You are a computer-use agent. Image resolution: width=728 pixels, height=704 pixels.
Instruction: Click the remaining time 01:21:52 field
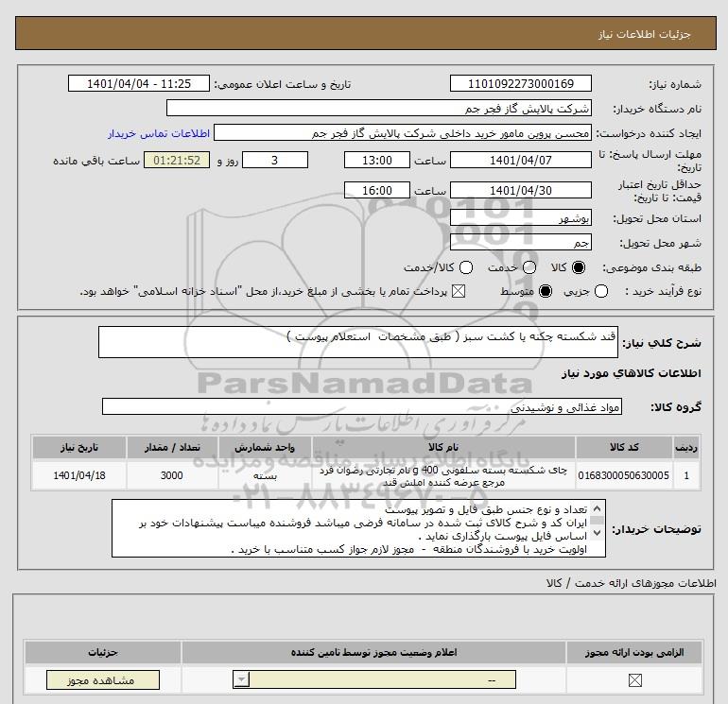pyautogui.click(x=177, y=160)
